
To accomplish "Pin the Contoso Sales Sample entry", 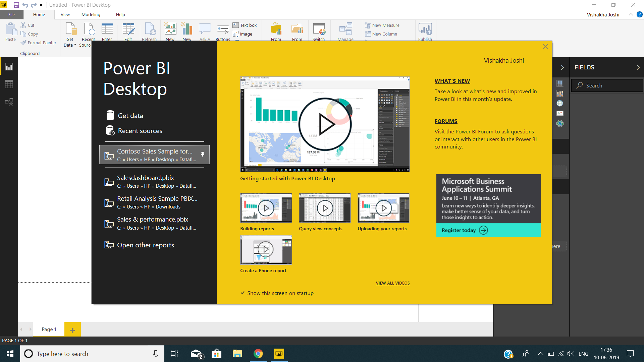I will 203,154.
